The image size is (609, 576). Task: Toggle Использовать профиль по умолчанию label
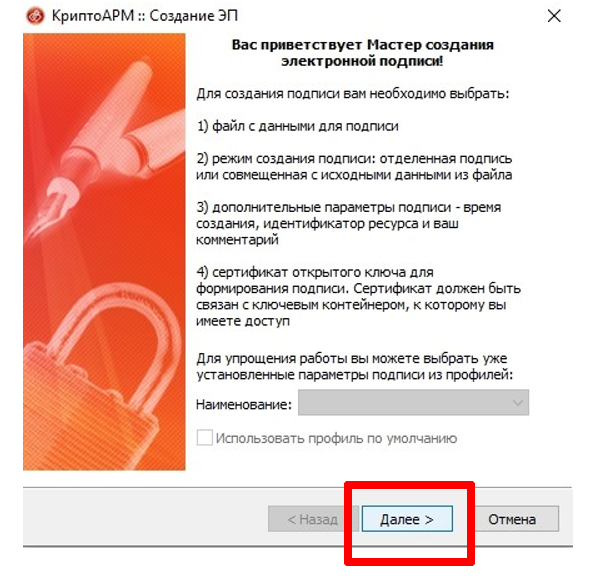click(336, 438)
